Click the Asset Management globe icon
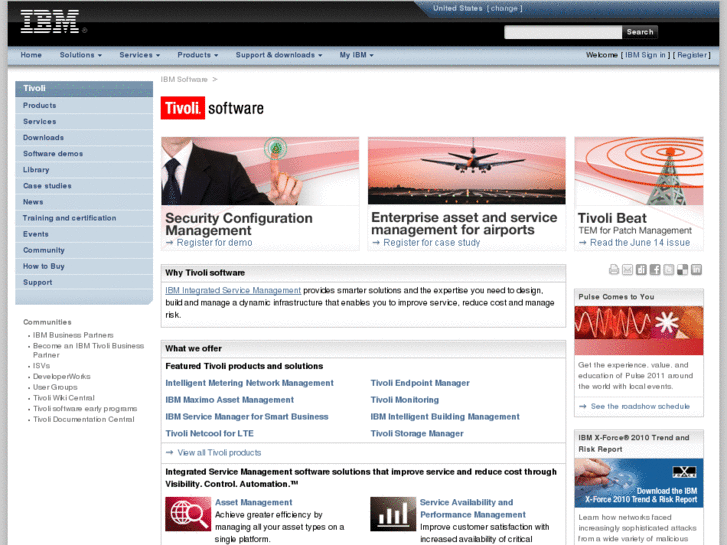 point(188,514)
